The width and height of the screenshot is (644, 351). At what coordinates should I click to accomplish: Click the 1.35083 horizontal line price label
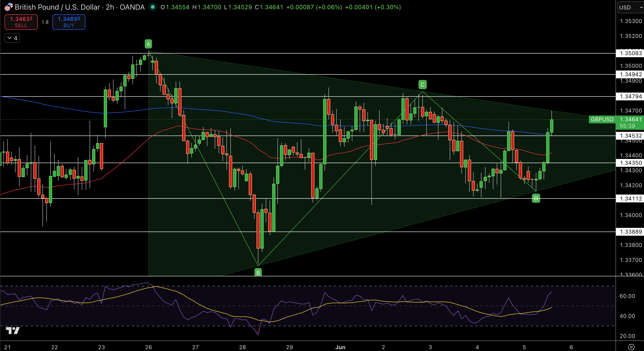[x=630, y=53]
